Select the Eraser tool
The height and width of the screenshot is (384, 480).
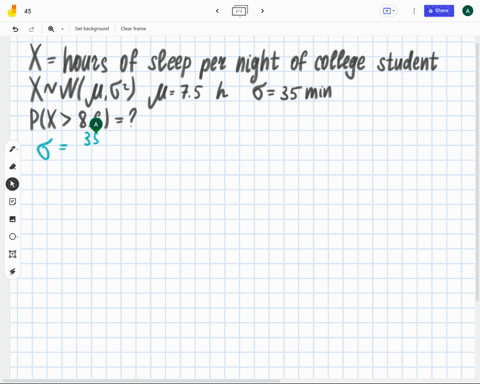(x=13, y=167)
